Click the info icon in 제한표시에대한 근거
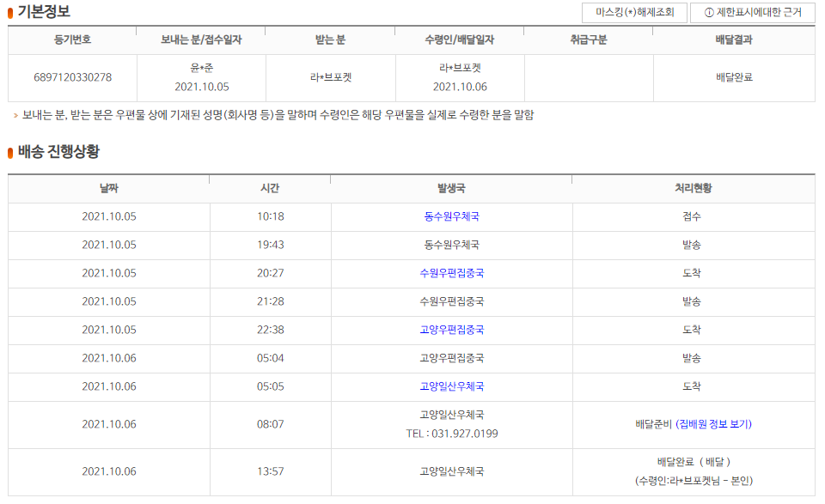This screenshot has width=825, height=504. coord(709,13)
